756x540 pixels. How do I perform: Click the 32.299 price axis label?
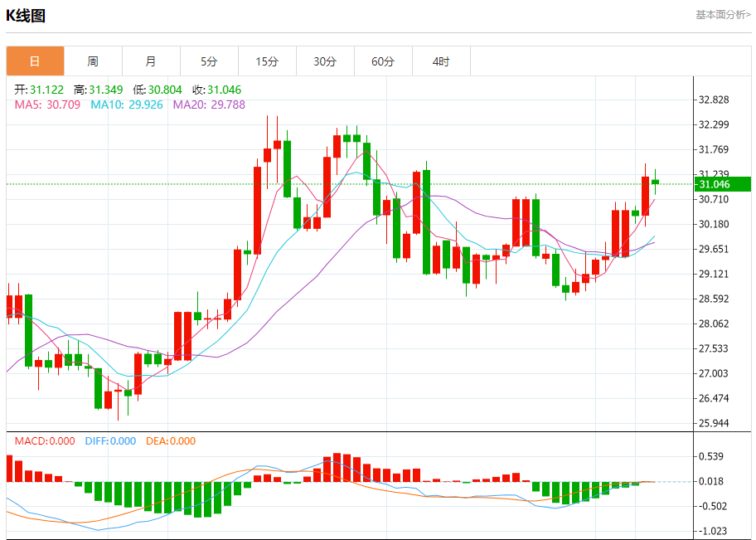pyautogui.click(x=714, y=124)
